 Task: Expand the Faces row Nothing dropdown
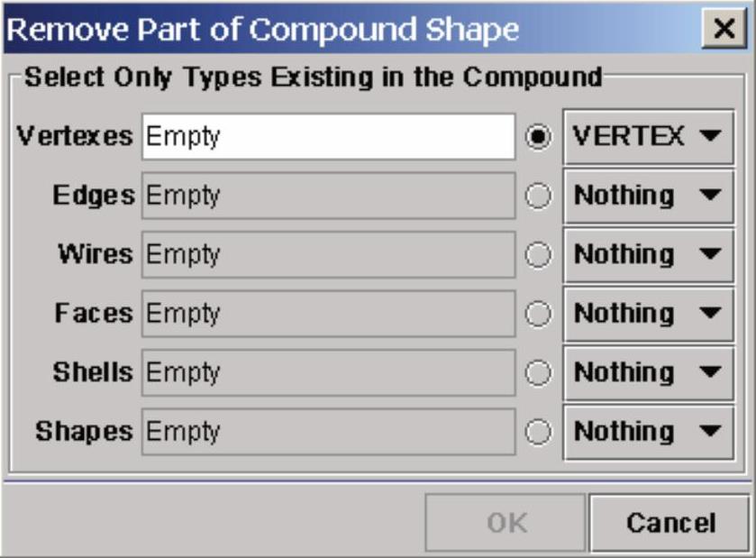(649, 314)
